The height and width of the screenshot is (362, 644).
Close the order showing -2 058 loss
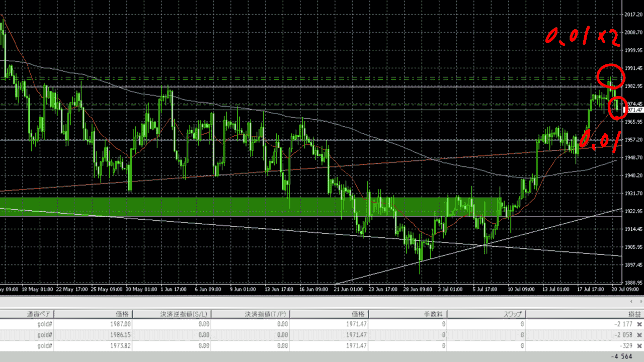pos(639,335)
